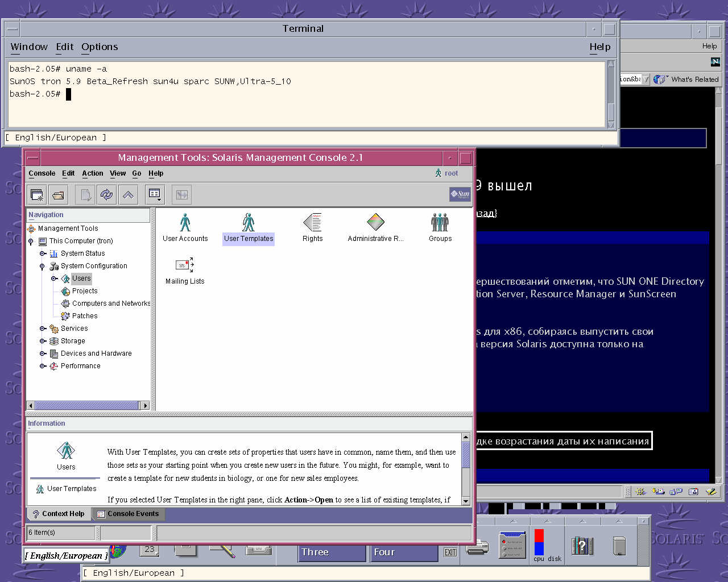Click the Sun logo in console toolbar
Image resolution: width=728 pixels, height=582 pixels.
point(460,194)
